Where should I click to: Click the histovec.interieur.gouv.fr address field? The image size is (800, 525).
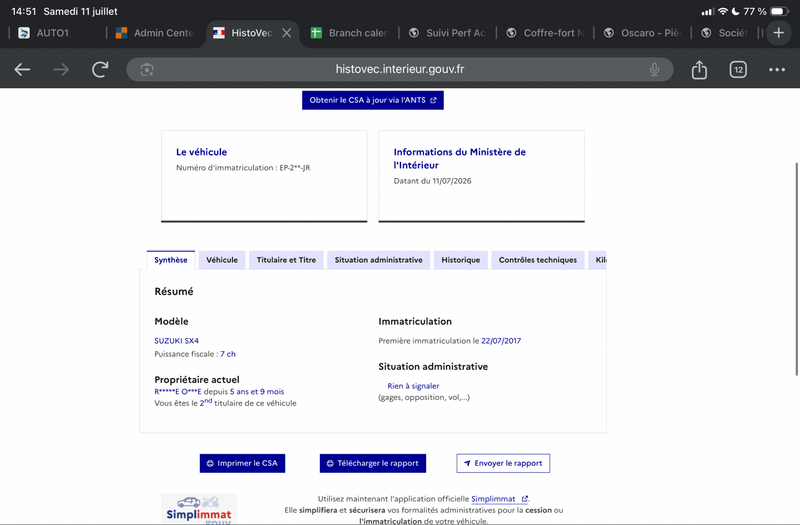tap(399, 69)
